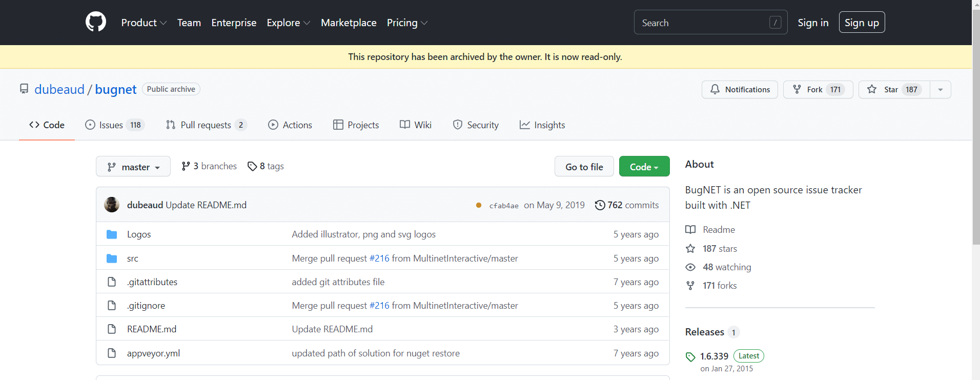This screenshot has height=380, width=980.
Task: Fork the repository using the Fork button
Action: pos(818,89)
